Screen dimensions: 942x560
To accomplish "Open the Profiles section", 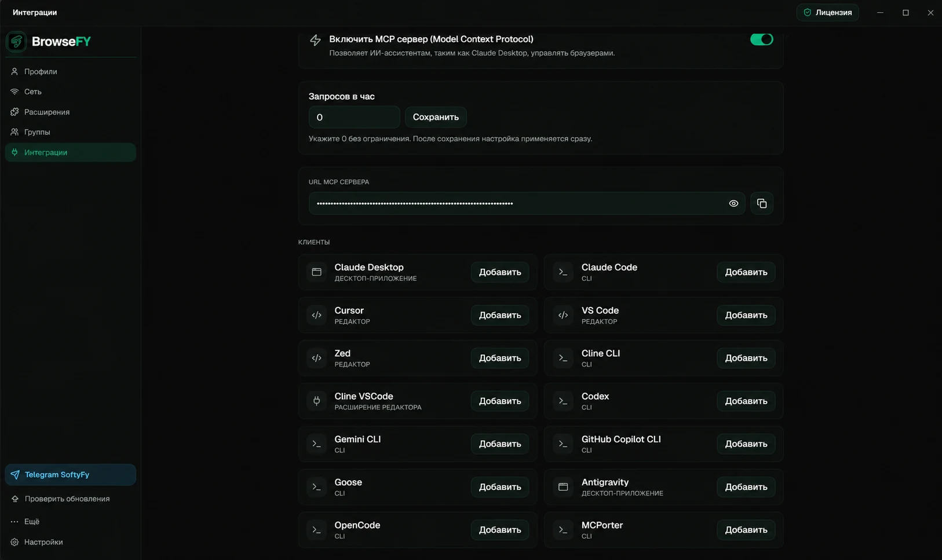I will tap(71, 71).
